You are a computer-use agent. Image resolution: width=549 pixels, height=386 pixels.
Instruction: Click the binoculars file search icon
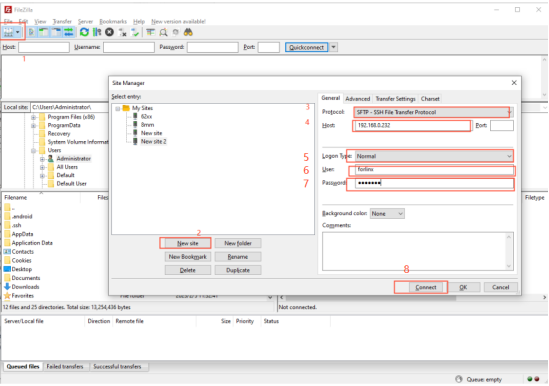pos(188,33)
